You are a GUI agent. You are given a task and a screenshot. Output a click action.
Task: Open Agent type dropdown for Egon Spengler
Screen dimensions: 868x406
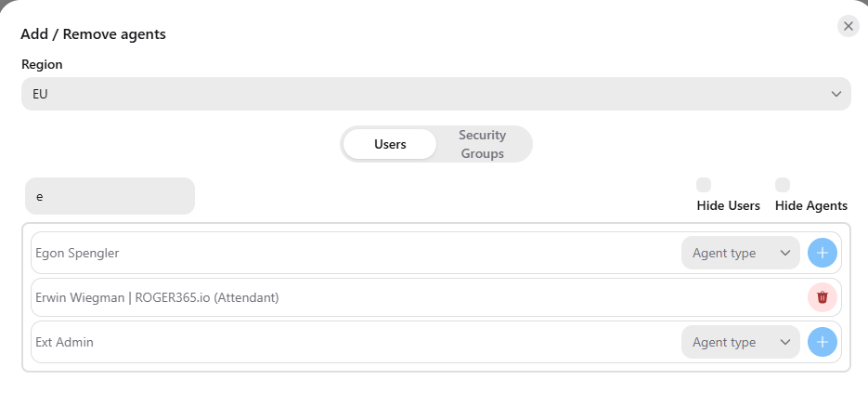pyautogui.click(x=741, y=253)
